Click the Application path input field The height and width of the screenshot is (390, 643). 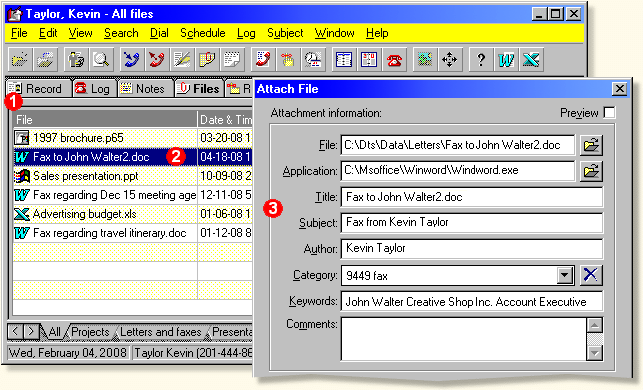[x=458, y=171]
